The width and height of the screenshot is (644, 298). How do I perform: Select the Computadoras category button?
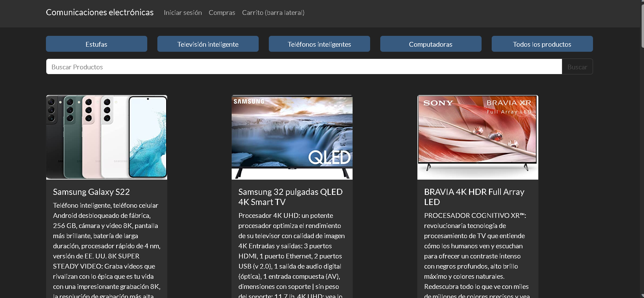(x=431, y=44)
